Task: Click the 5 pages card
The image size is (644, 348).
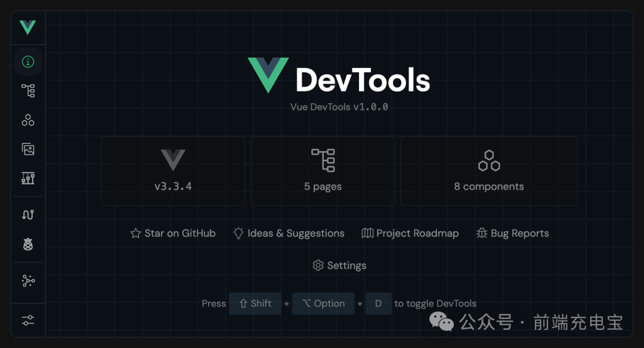Action: point(323,171)
